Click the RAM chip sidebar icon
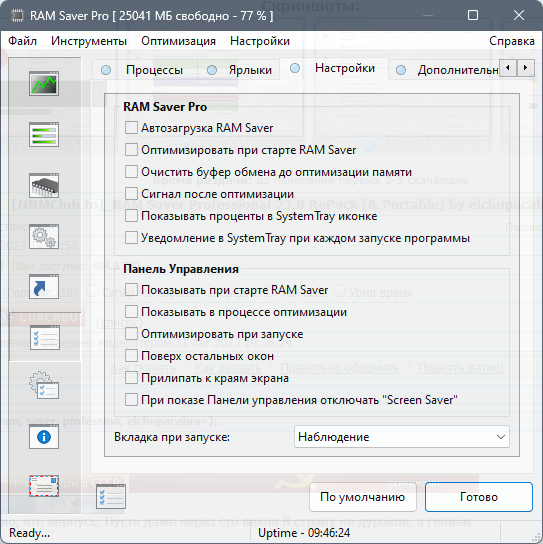Viewport: 543px width, 544px height. tap(44, 185)
